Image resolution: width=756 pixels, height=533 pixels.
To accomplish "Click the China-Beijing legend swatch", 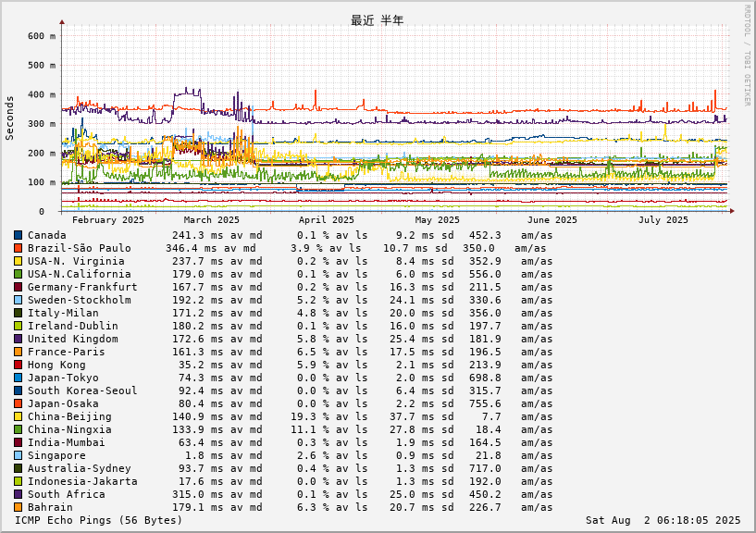I will [18, 416].
